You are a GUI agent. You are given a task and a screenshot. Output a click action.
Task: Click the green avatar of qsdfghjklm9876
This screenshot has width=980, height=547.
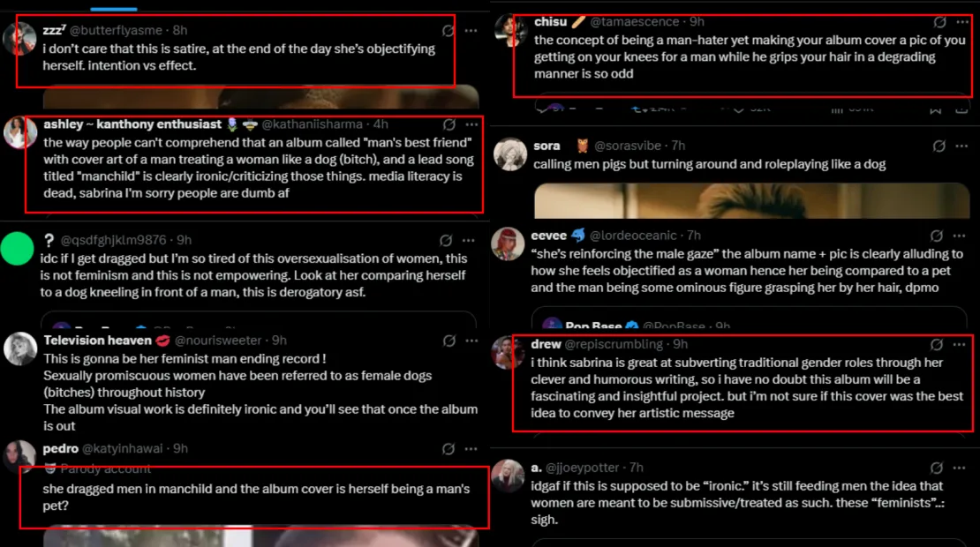19,249
